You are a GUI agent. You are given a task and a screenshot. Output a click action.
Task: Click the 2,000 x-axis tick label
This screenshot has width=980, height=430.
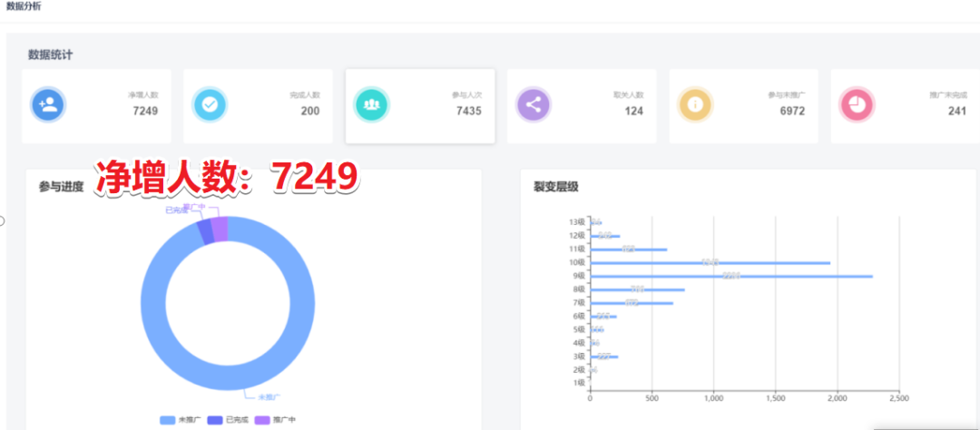tap(837, 398)
